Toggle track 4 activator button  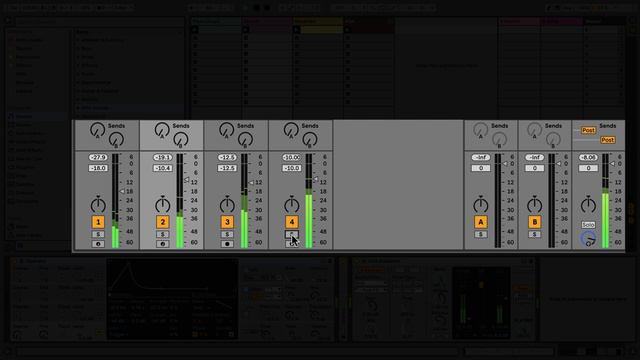tap(291, 222)
